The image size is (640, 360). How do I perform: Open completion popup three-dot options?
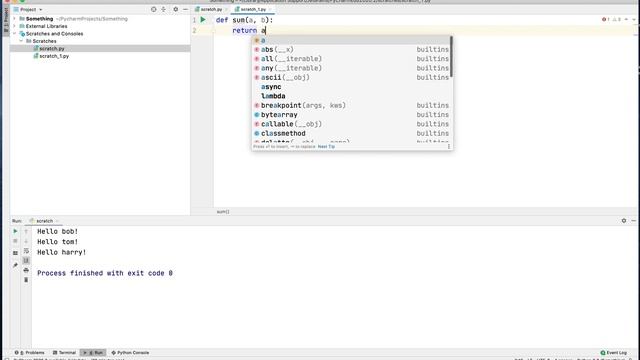coord(449,146)
